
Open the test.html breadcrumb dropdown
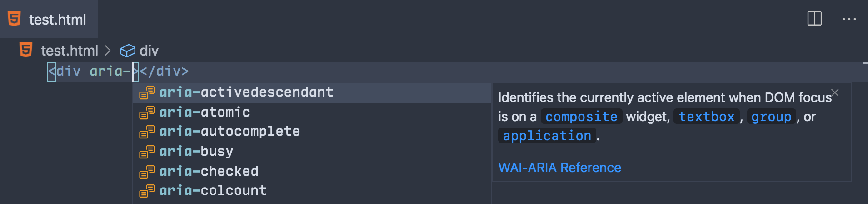coord(70,51)
